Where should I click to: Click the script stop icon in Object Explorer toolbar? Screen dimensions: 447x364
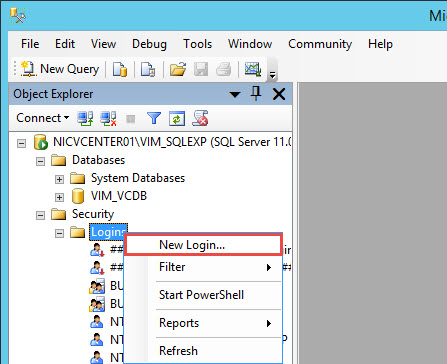(x=200, y=118)
